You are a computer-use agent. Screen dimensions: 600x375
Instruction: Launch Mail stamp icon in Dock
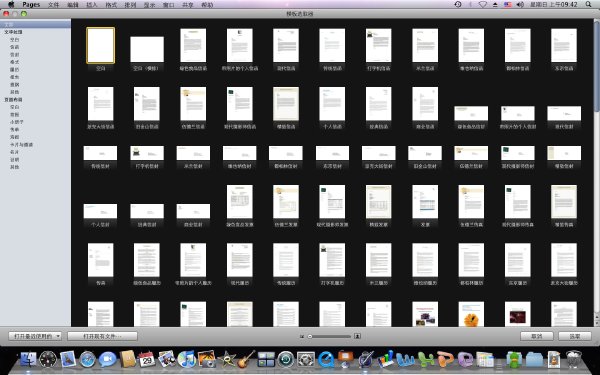68,359
